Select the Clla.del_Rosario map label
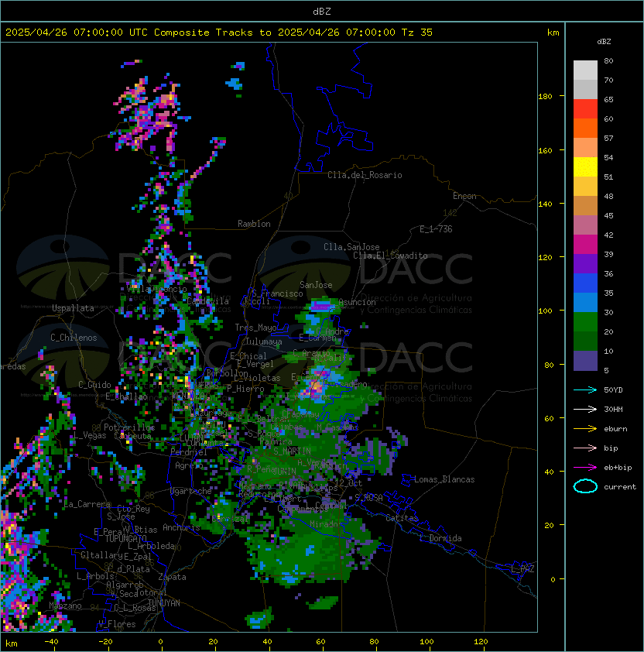Screen dimensions: 644x652 coord(365,175)
